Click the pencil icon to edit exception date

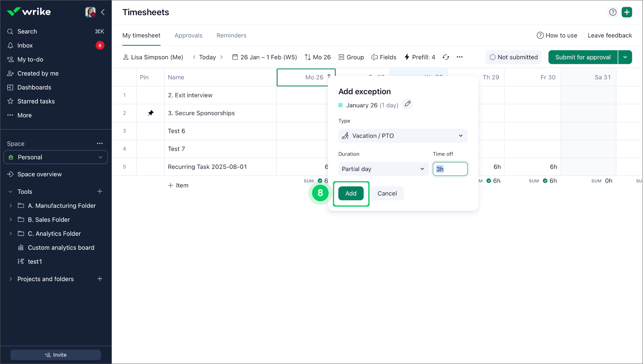point(408,104)
